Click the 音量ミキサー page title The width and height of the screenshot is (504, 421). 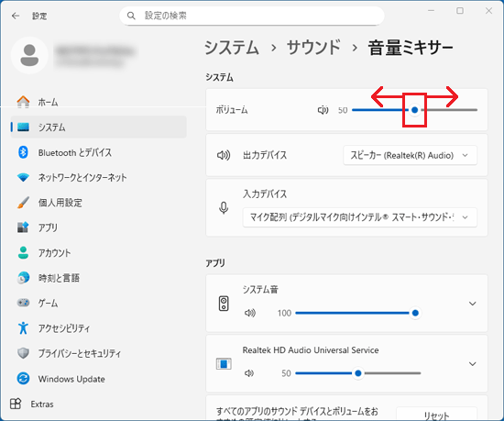(x=411, y=48)
